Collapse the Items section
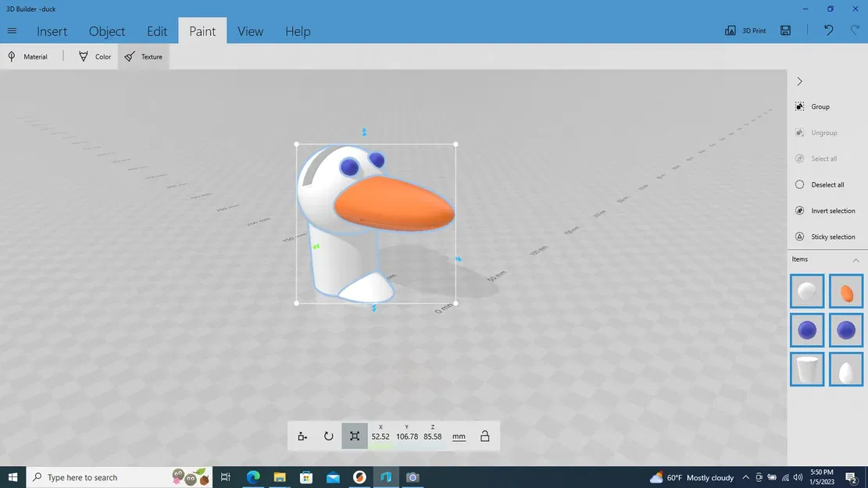The width and height of the screenshot is (868, 488). 855,260
